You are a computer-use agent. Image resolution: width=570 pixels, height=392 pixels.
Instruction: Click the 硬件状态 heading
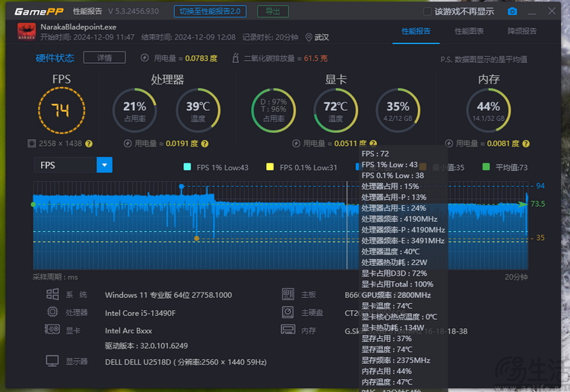click(x=55, y=58)
